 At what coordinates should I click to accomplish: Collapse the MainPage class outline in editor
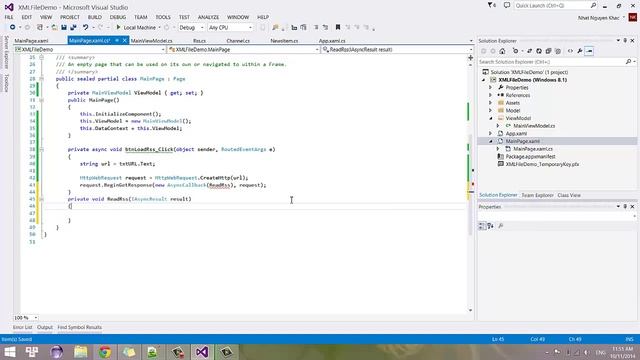(41, 79)
